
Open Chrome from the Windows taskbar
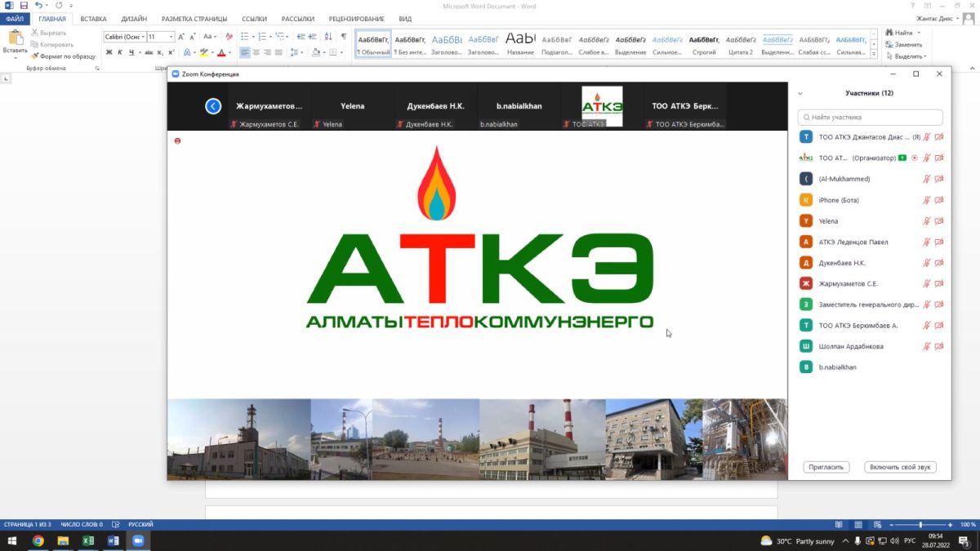(x=38, y=540)
